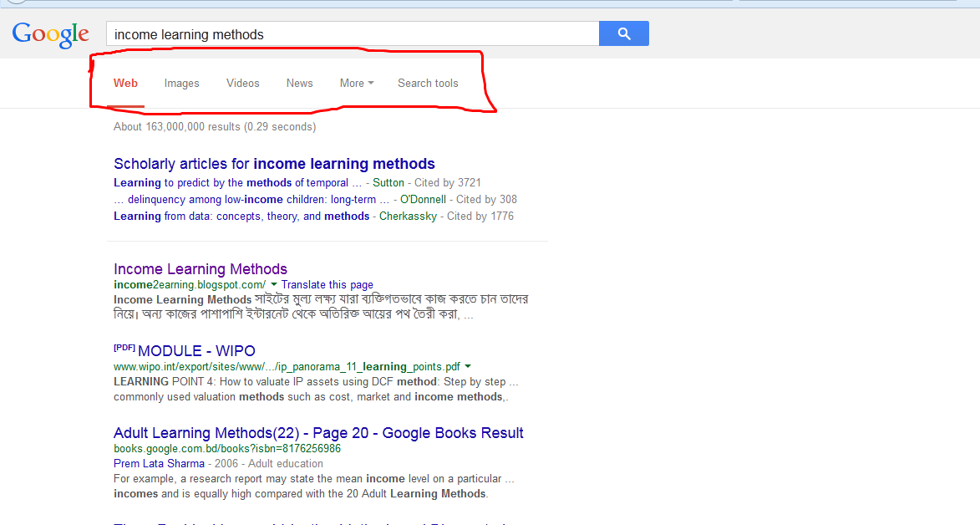980x525 pixels.
Task: Open 'delinquency among low-income children' article
Action: pyautogui.click(x=251, y=200)
